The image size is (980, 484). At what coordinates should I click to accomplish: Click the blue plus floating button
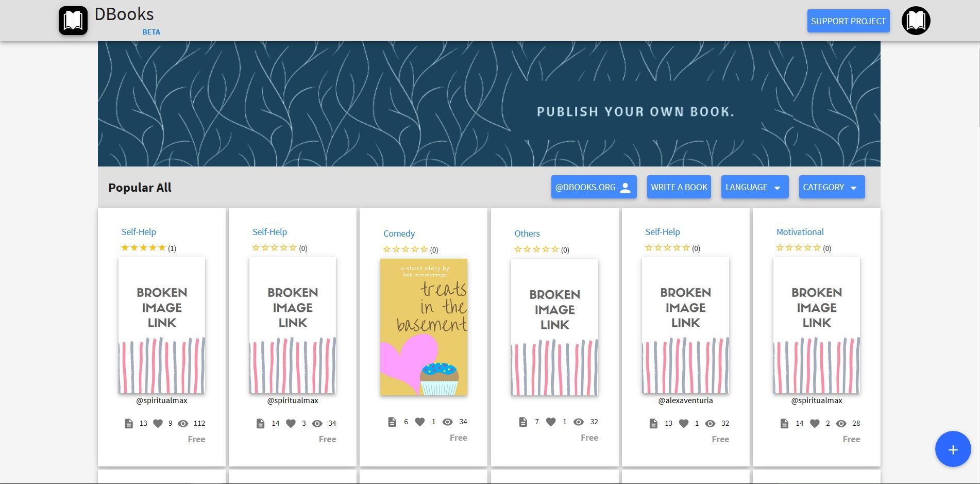coord(953,449)
